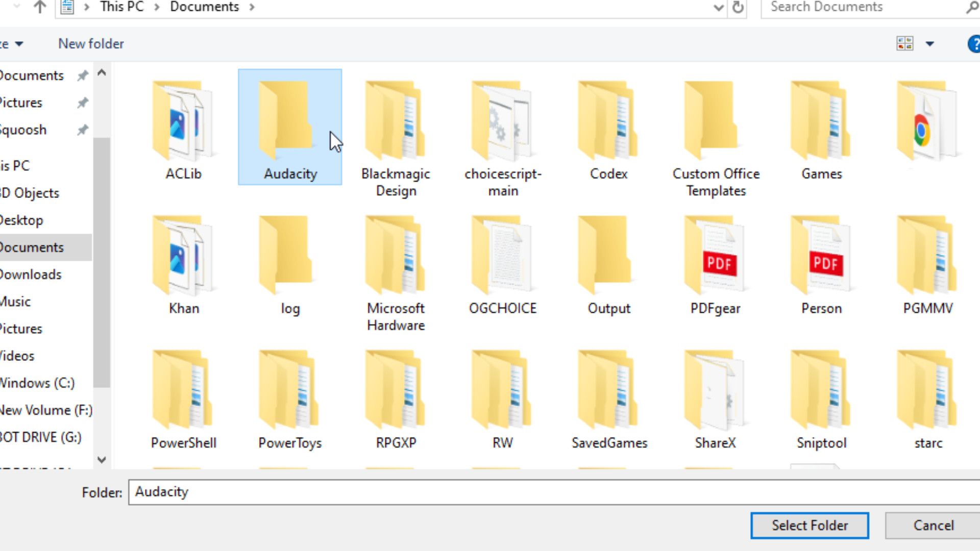
Task: Click the log folder
Action: [289, 265]
